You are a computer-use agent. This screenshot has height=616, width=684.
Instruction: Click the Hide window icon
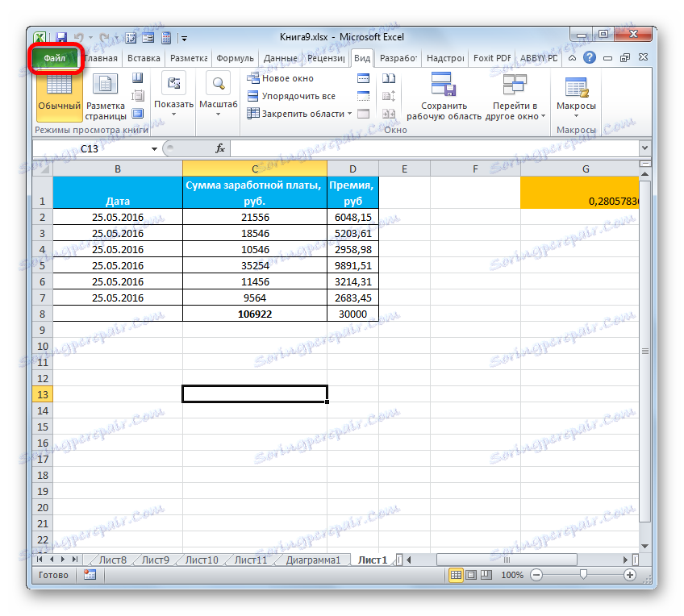coord(363,96)
